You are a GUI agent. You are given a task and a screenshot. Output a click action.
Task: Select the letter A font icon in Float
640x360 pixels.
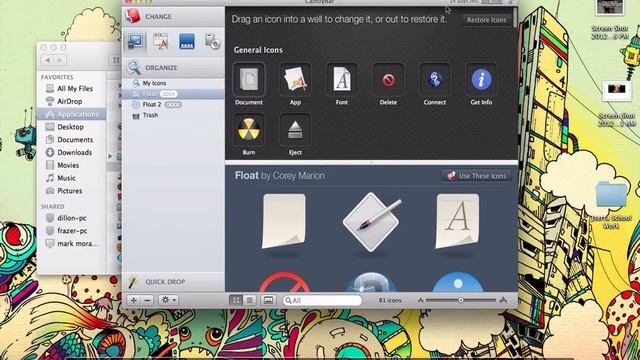pos(457,221)
